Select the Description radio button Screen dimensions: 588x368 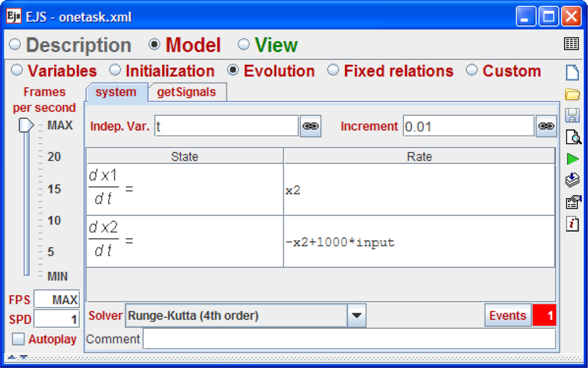pos(15,45)
